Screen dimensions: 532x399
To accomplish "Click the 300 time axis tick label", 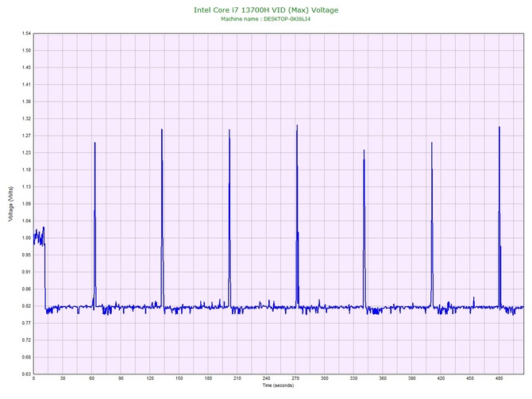I will coord(325,378).
